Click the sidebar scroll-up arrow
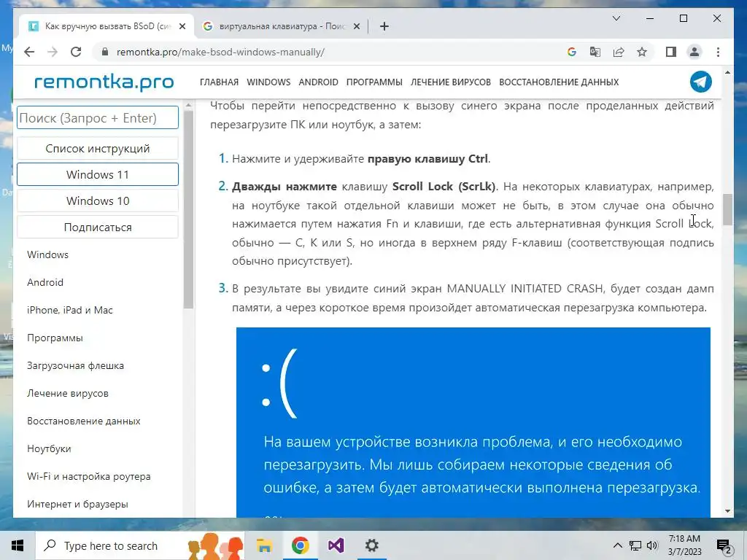This screenshot has height=560, width=747. coord(188,105)
